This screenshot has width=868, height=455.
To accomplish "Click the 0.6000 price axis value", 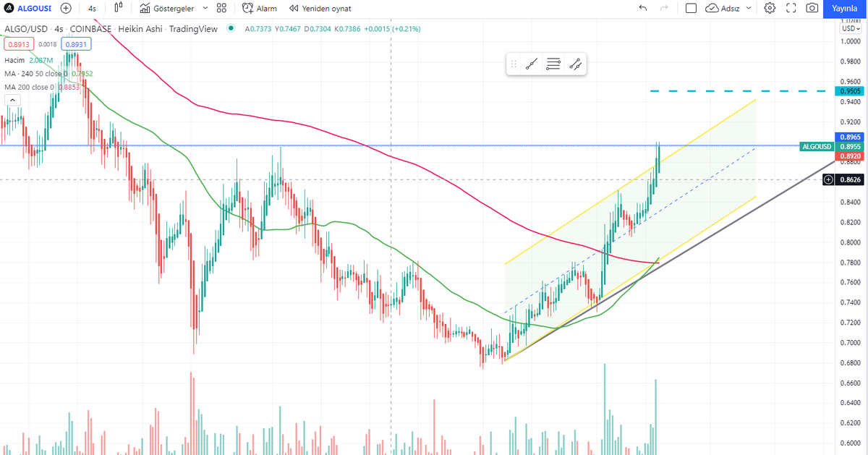I will [x=850, y=443].
